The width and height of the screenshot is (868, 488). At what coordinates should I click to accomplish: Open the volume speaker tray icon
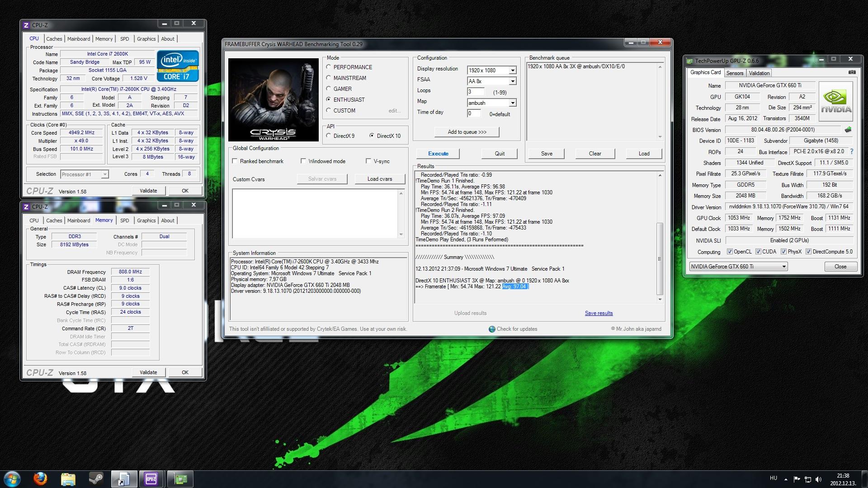(818, 479)
